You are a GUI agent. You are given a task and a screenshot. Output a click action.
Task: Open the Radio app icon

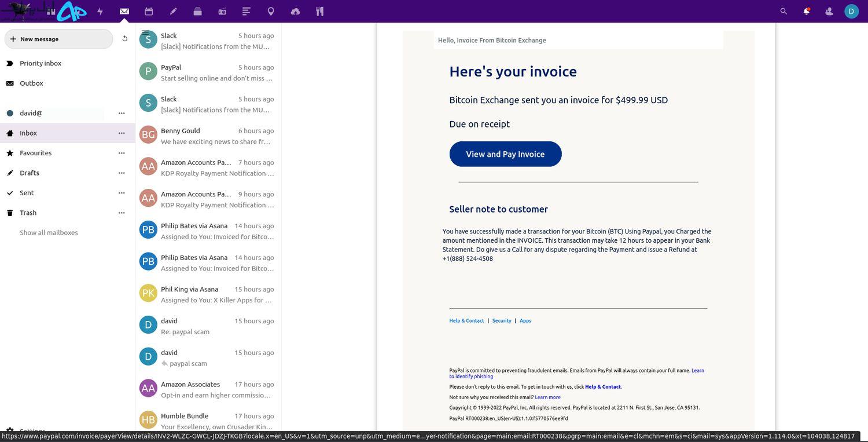[222, 11]
